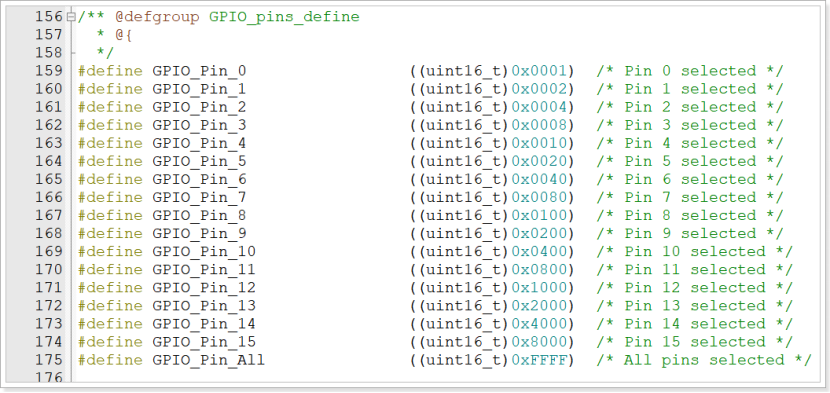
Task: Click the uint16_t cast on line 167
Action: click(464, 216)
